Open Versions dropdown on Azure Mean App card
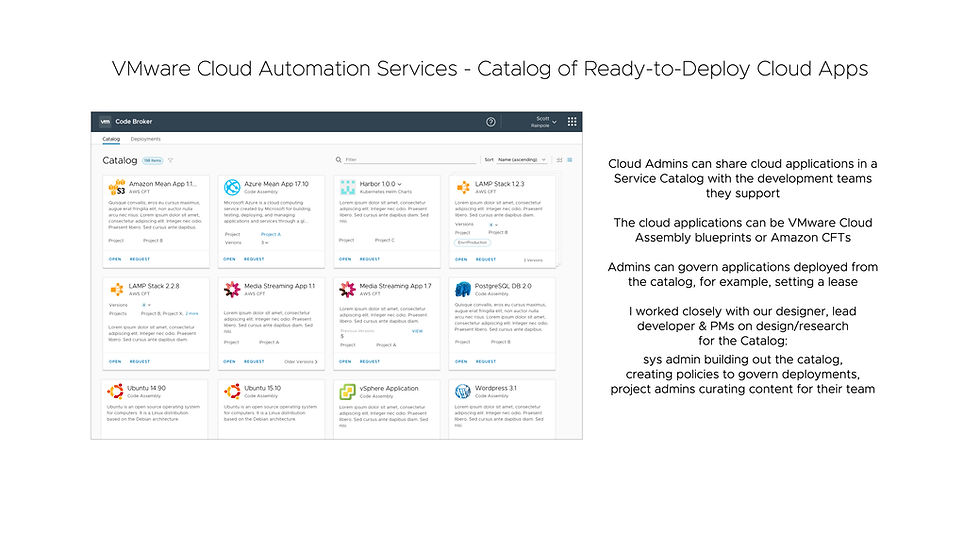 [x=265, y=242]
